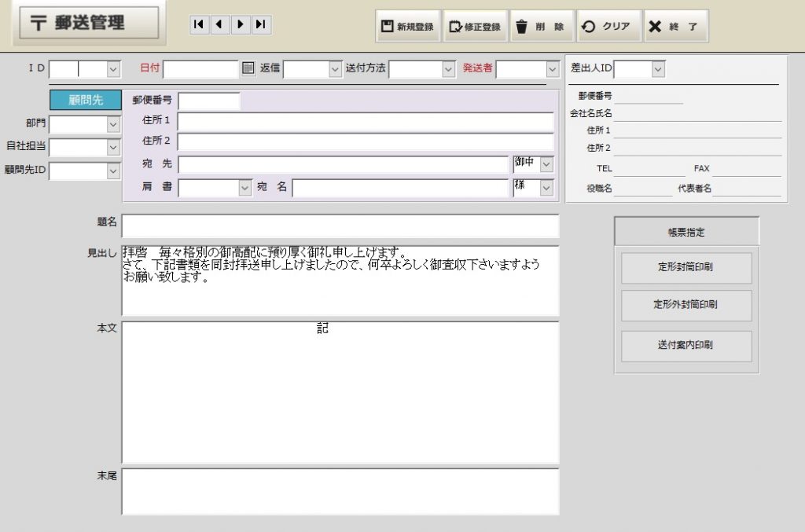Open the 送付方法 dropdown list
The width and height of the screenshot is (805, 532).
pyautogui.click(x=448, y=69)
